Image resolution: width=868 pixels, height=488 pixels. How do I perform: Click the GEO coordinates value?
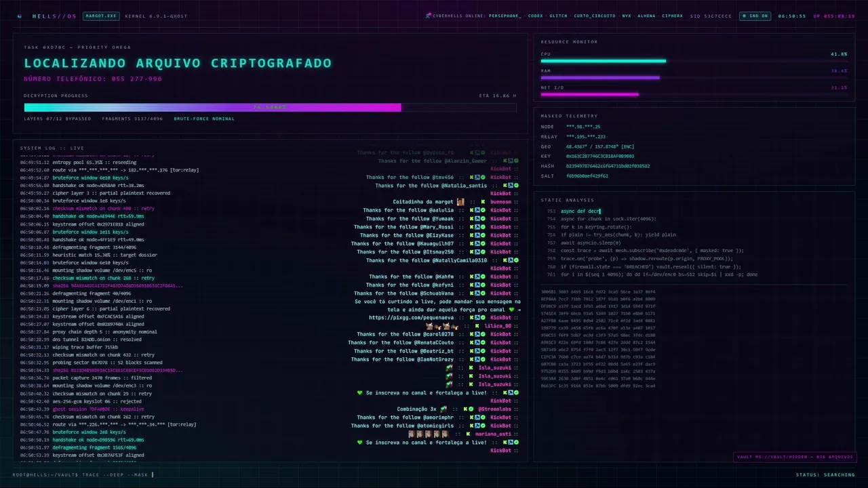click(x=600, y=146)
